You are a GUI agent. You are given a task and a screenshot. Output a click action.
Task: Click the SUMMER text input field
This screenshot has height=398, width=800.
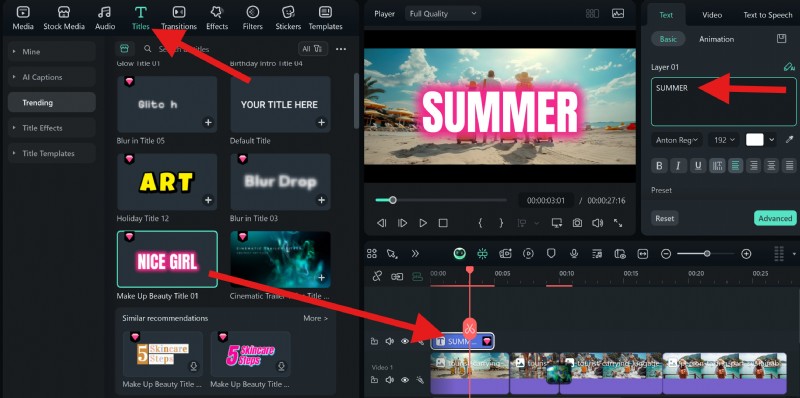point(723,102)
